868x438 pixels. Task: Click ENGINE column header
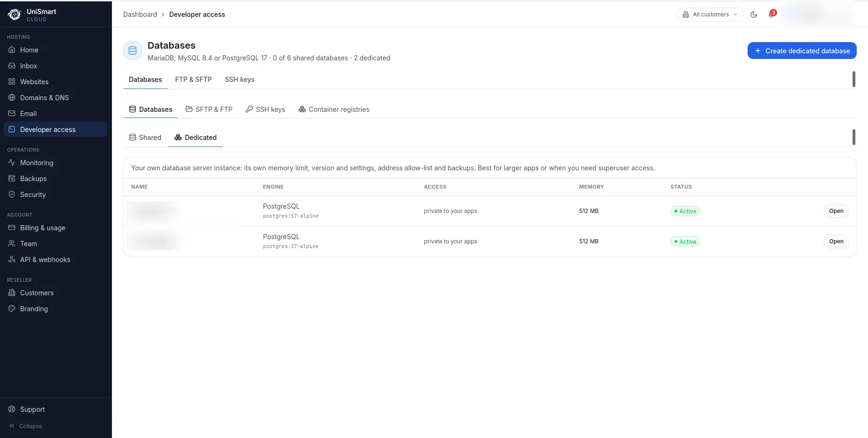click(x=273, y=187)
